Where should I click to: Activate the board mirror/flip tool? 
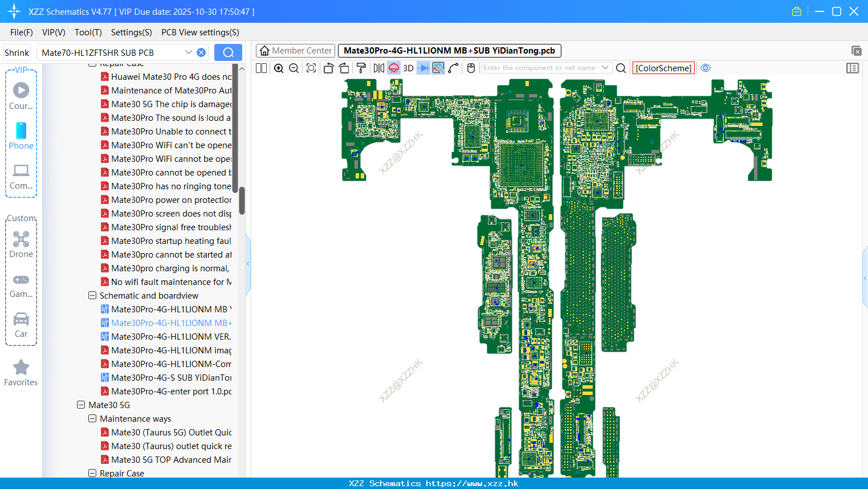tap(378, 67)
